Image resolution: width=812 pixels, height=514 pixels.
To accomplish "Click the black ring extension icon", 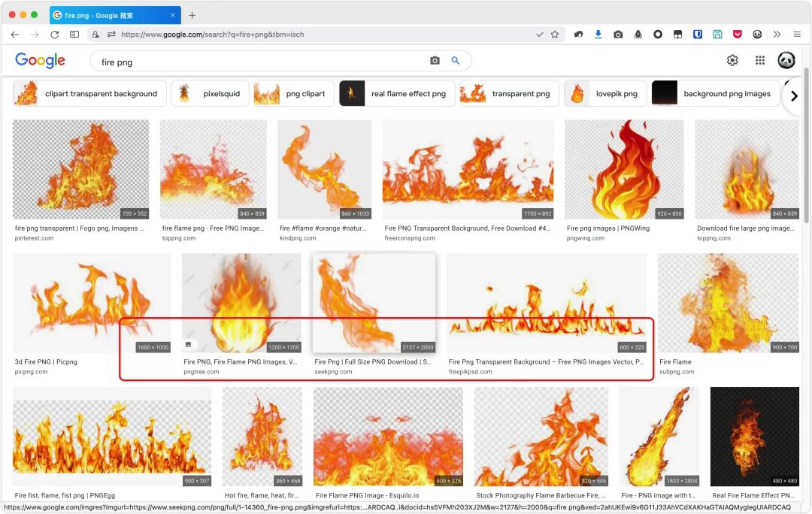I will point(658,34).
